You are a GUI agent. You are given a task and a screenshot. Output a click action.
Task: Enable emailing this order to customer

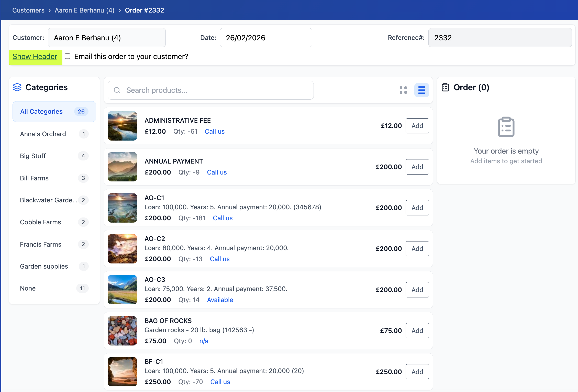click(x=68, y=56)
